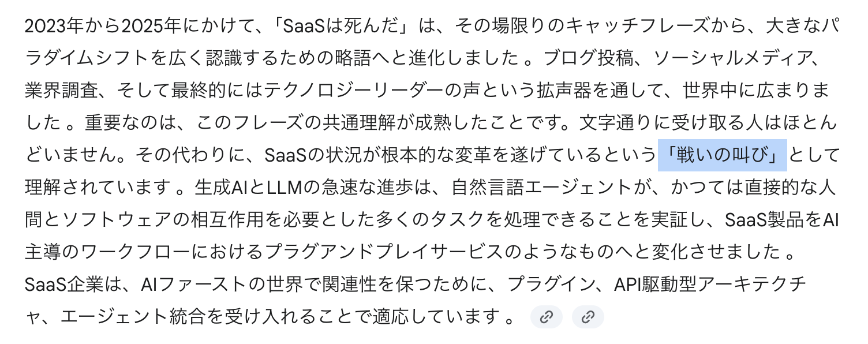Click the text 生成AIとLLM
The width and height of the screenshot is (868, 344).
249,188
